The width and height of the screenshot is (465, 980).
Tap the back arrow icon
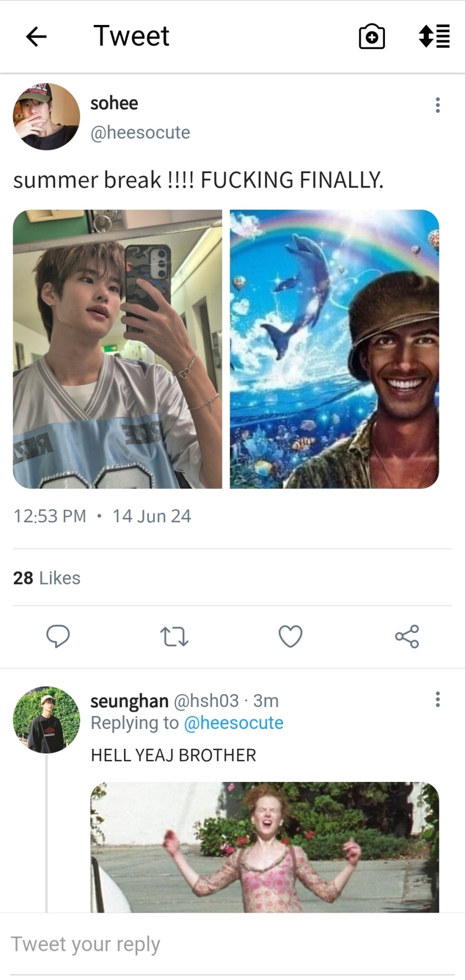point(36,37)
